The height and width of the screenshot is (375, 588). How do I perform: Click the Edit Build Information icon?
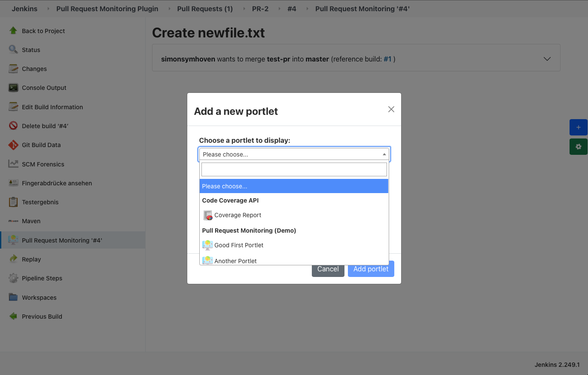13,107
